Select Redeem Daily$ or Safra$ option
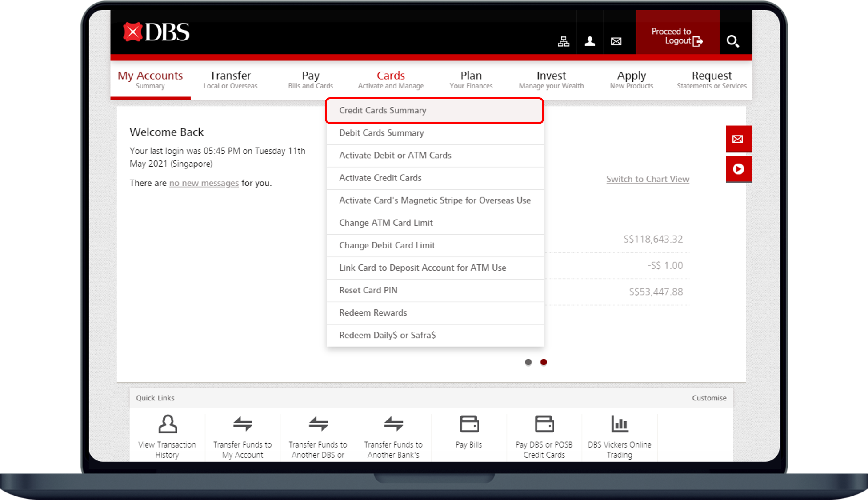Viewport: 868px width, 500px height. coord(435,336)
